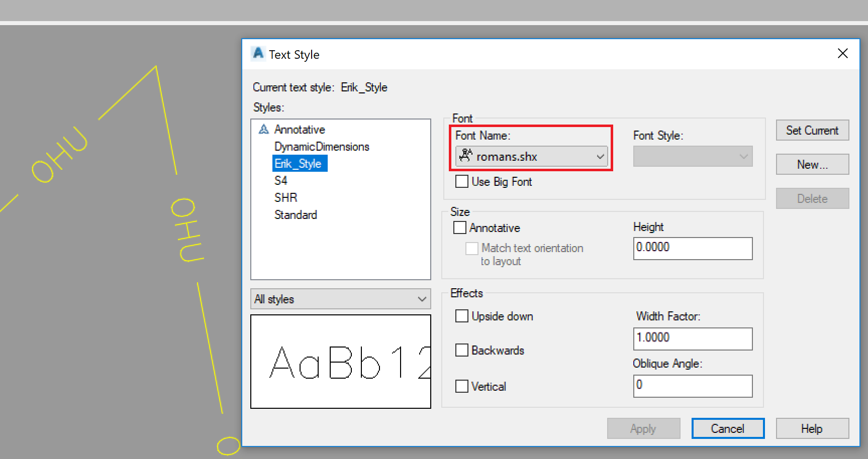
Task: Select the Standard text style
Action: [296, 214]
